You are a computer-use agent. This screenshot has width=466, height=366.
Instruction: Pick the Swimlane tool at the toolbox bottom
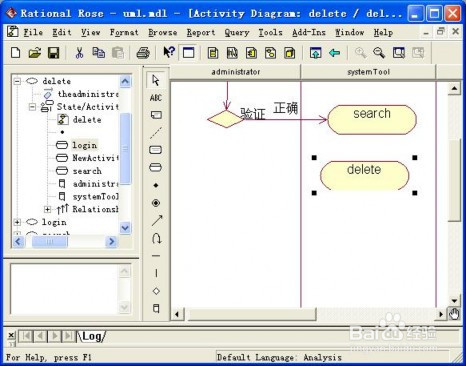(x=156, y=308)
